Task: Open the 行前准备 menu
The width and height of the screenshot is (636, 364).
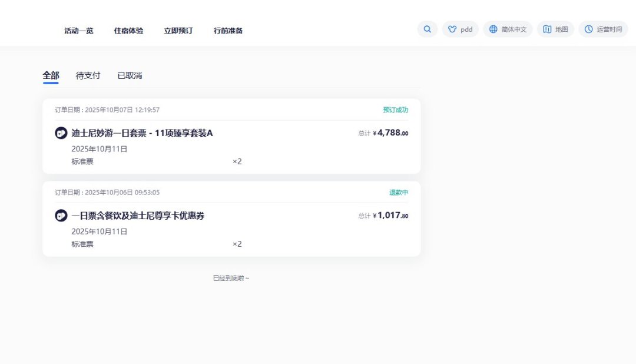Action: 228,31
